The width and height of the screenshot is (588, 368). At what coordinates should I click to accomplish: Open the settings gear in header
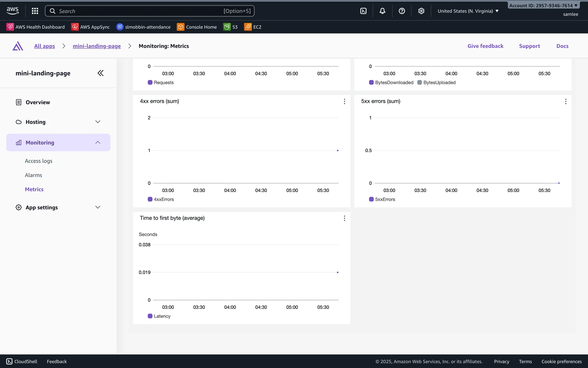pos(421,11)
